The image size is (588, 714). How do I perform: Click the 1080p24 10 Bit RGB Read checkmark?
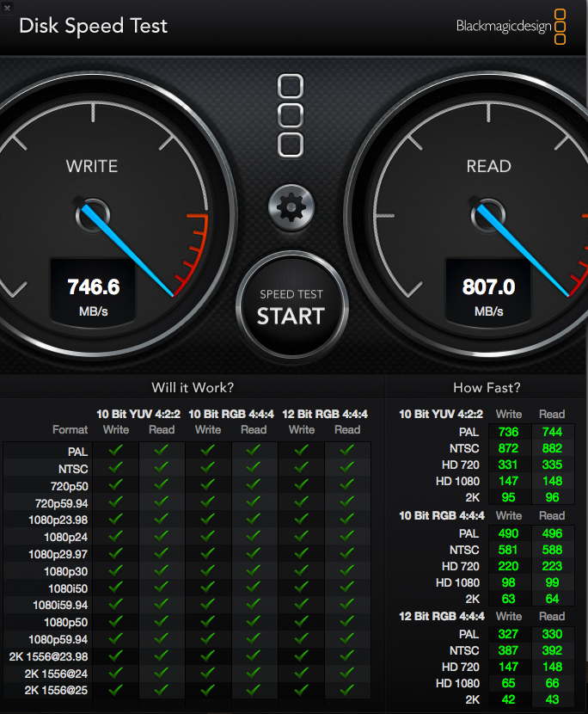tap(253, 535)
